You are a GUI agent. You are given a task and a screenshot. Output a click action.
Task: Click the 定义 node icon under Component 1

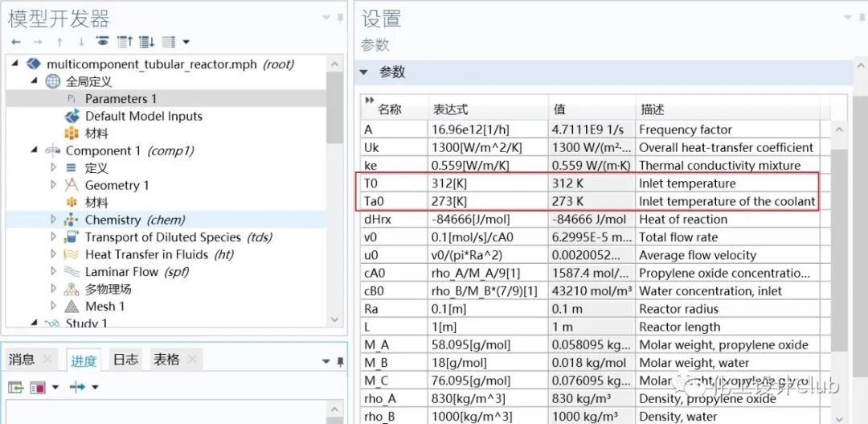click(72, 168)
